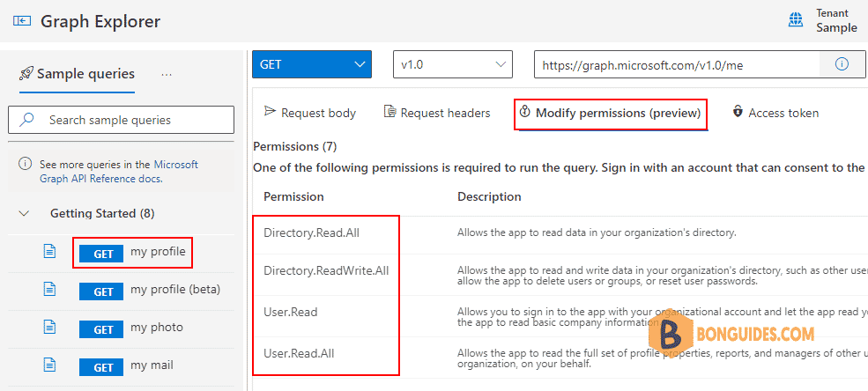Screen dimensions: 868x391
Task: Click the Tenant Sample label
Action: (836, 20)
